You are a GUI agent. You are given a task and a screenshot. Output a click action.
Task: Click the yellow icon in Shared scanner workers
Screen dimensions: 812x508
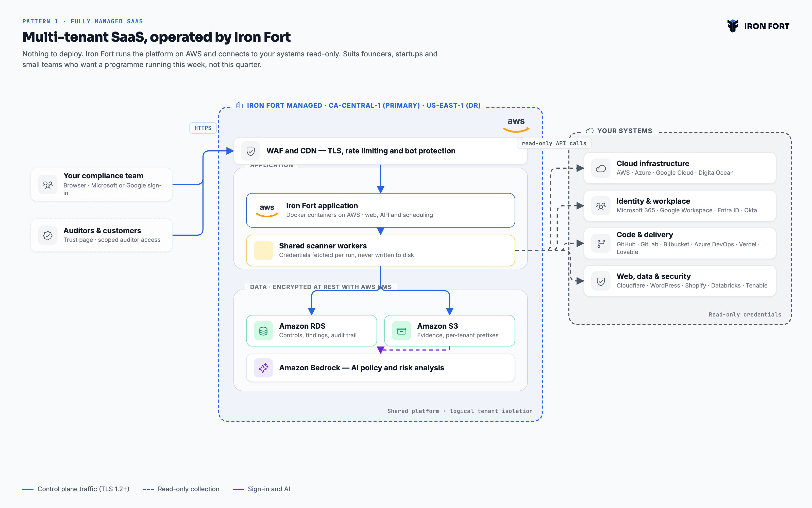[x=263, y=250]
